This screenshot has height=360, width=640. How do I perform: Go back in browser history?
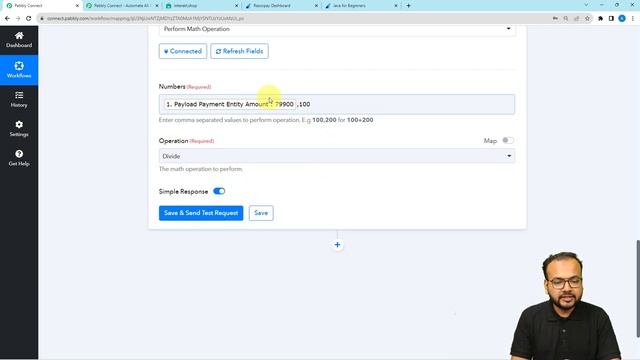click(7, 18)
